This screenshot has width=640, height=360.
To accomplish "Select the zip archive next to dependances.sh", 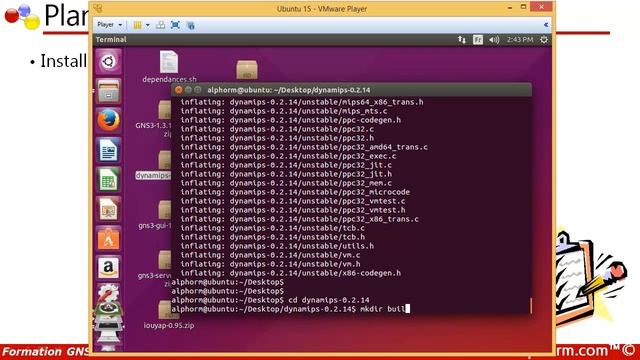I will (247, 70).
